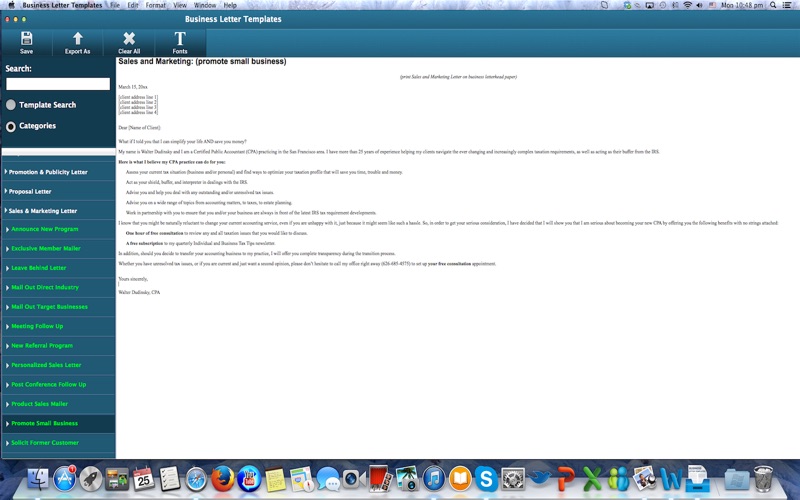Click the 'Walter Dudinsky, CPA' signature line

tap(139, 292)
